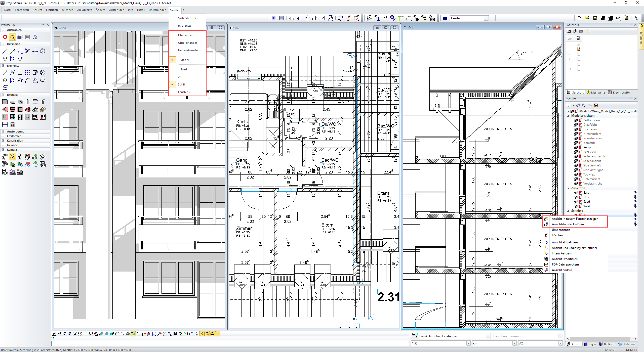Select the rectangle element tool
The height and width of the screenshot is (352, 644).
pos(20,73)
